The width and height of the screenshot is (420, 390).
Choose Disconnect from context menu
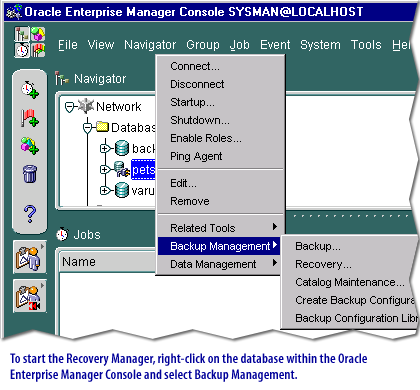[220, 84]
